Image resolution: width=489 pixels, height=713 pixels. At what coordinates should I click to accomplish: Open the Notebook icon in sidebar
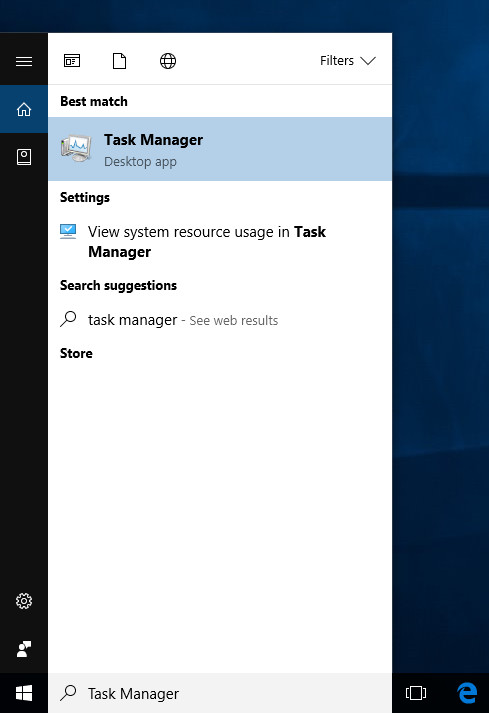[x=24, y=157]
